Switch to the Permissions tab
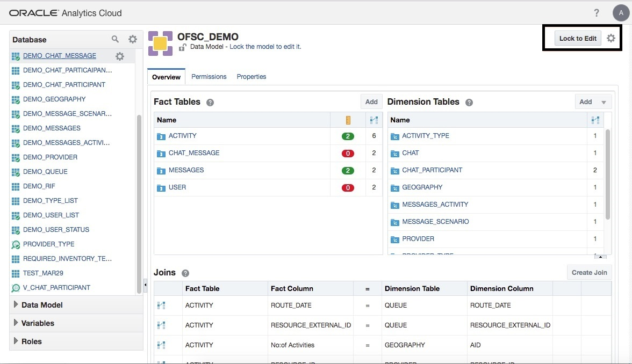This screenshot has width=632, height=364. (209, 77)
